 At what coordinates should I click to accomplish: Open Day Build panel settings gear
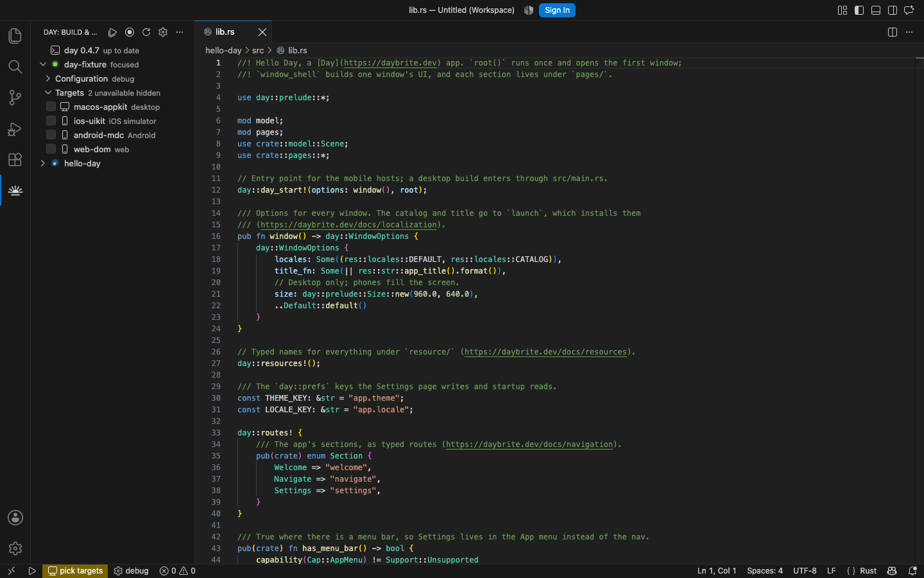pos(163,32)
